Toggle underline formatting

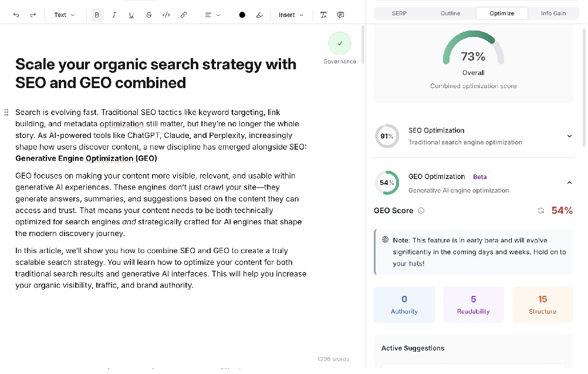pyautogui.click(x=131, y=15)
